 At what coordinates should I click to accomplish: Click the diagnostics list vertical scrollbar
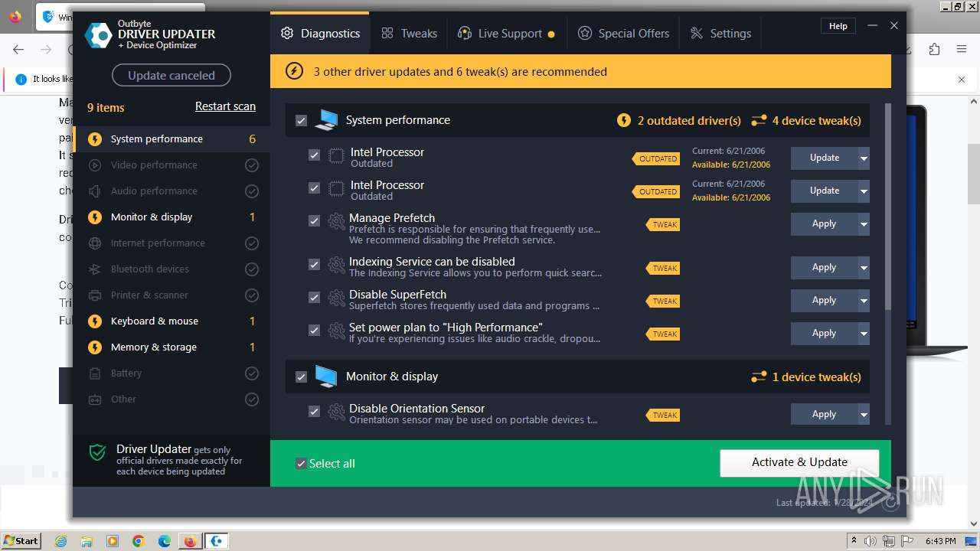888,207
